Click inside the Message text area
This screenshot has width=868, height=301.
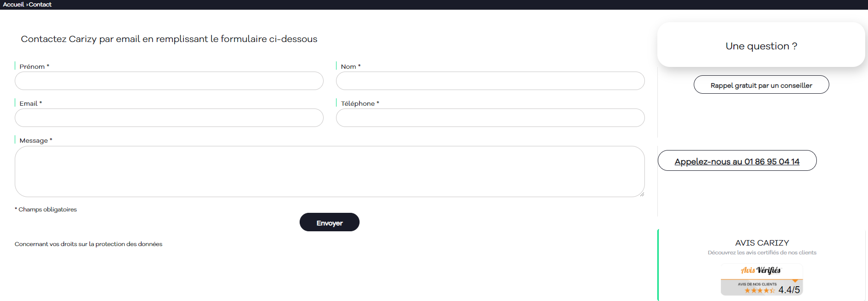[330, 172]
